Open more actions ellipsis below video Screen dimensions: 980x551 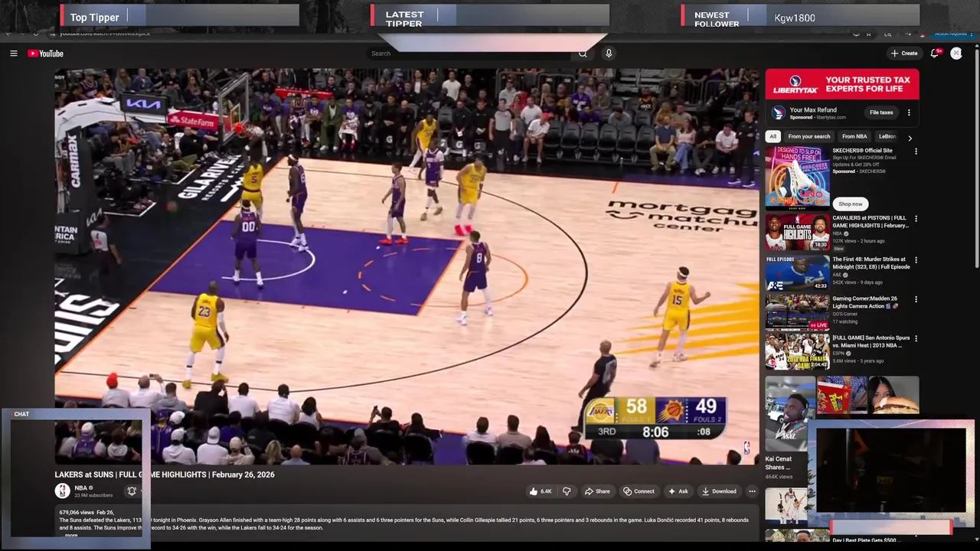point(752,491)
